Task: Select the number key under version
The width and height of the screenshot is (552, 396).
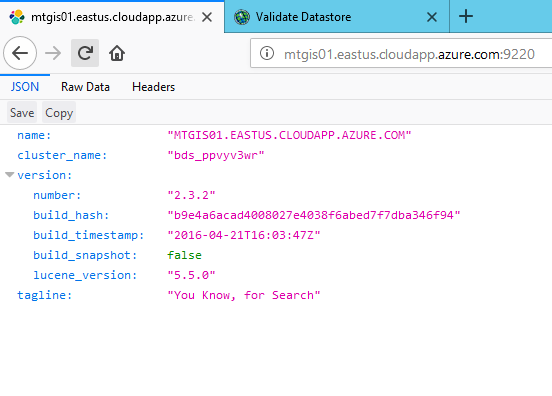Action: click(x=57, y=195)
